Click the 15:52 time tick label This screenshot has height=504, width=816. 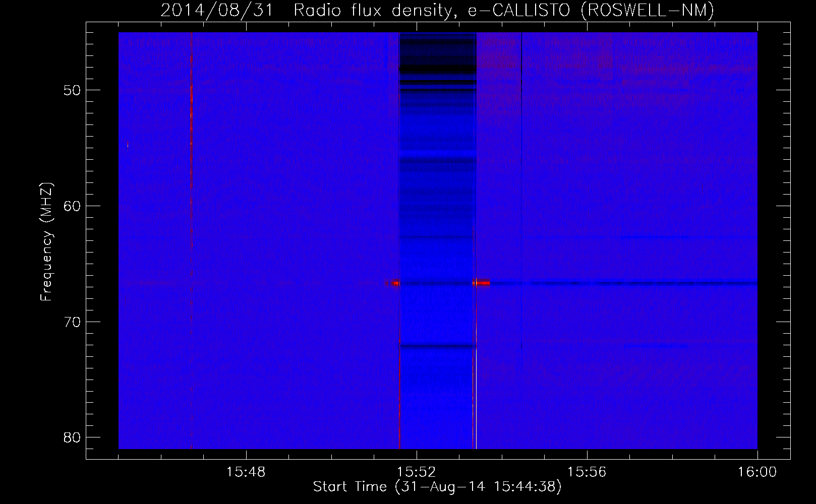tap(417, 472)
